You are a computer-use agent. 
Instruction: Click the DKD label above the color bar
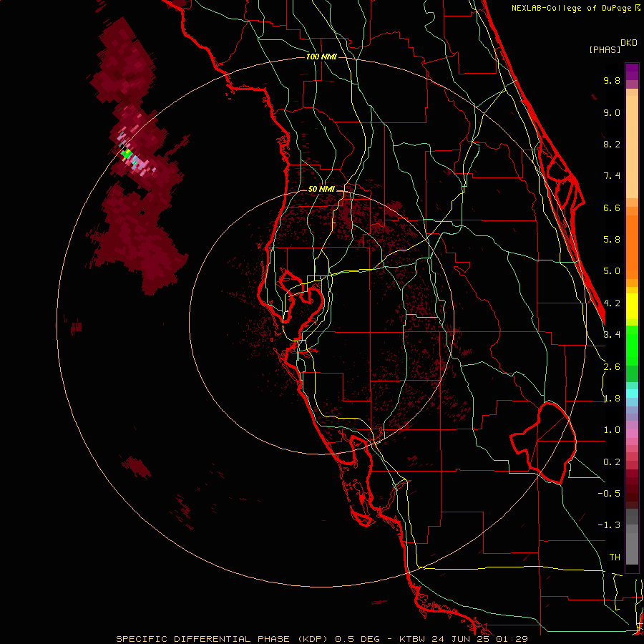(x=629, y=43)
